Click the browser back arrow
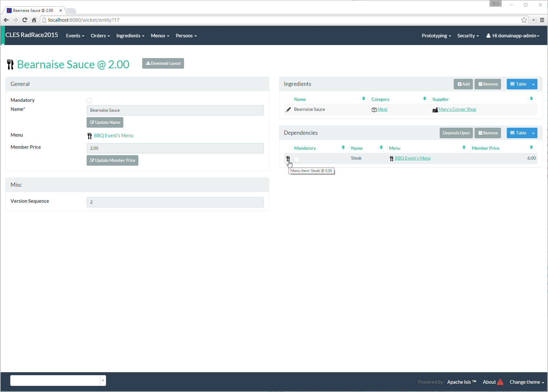 point(6,20)
